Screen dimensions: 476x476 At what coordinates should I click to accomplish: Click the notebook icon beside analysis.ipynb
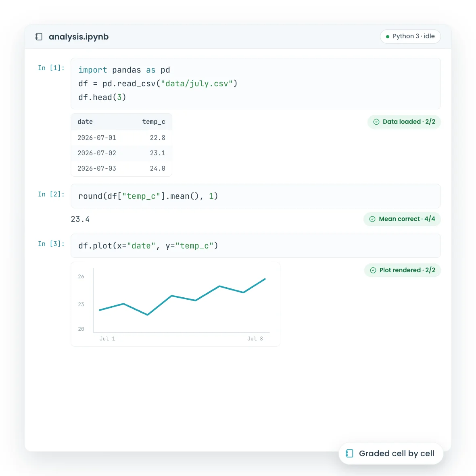(39, 37)
